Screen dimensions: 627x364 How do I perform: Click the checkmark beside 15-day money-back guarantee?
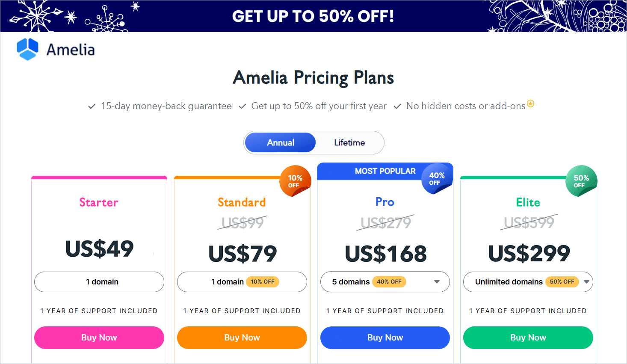click(x=92, y=106)
